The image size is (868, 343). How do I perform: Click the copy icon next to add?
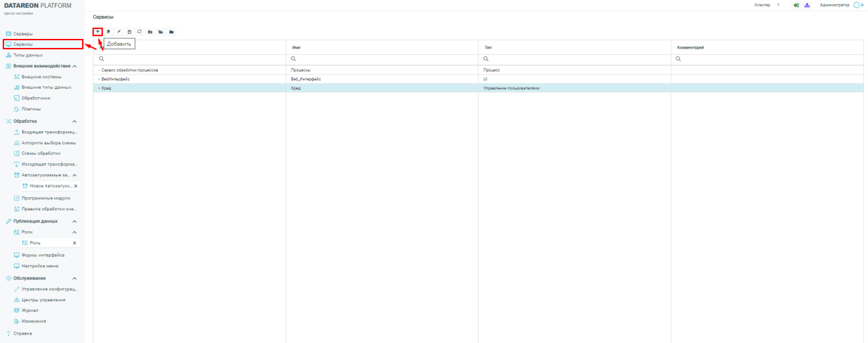click(108, 31)
